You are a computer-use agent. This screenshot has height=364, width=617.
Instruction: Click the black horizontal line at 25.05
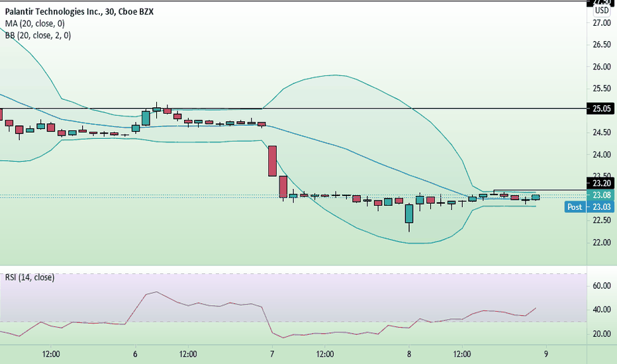(x=293, y=109)
